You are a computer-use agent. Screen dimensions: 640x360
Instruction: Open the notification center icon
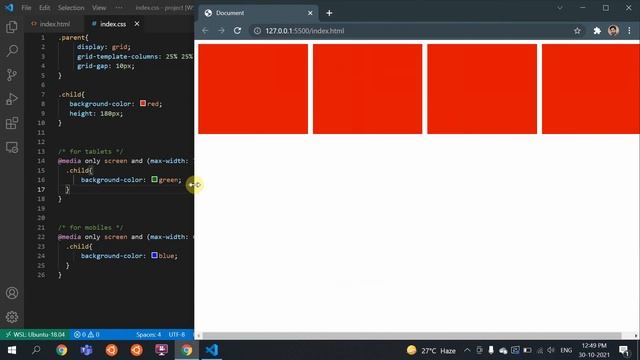(x=624, y=350)
